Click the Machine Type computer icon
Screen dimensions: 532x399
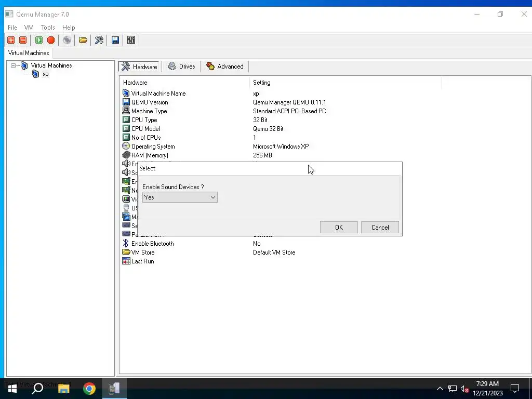point(126,111)
